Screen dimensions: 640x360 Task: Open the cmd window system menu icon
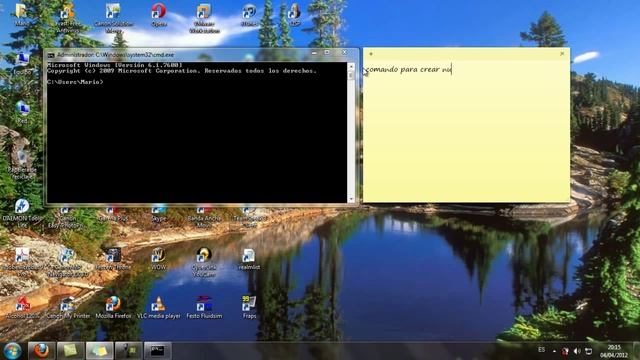pyautogui.click(x=51, y=55)
